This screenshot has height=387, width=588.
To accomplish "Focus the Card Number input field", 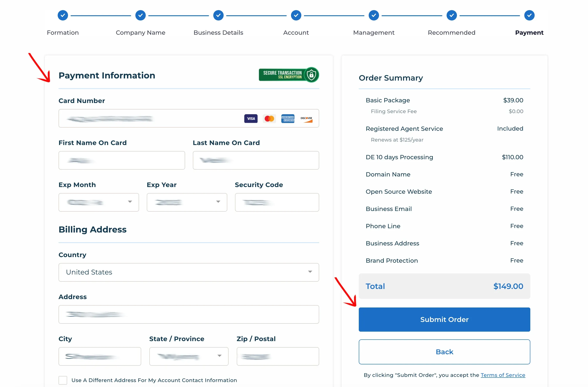I will click(x=189, y=119).
